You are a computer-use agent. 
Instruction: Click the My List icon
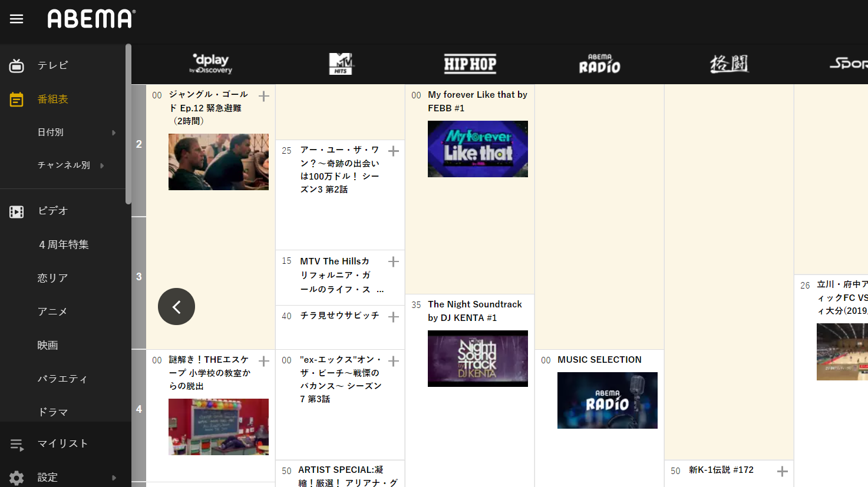pyautogui.click(x=16, y=445)
